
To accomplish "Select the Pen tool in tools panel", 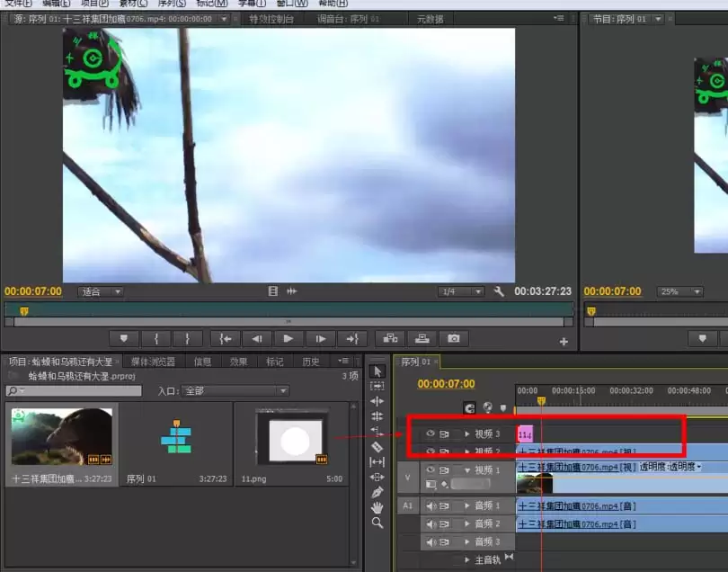I will pos(377,492).
